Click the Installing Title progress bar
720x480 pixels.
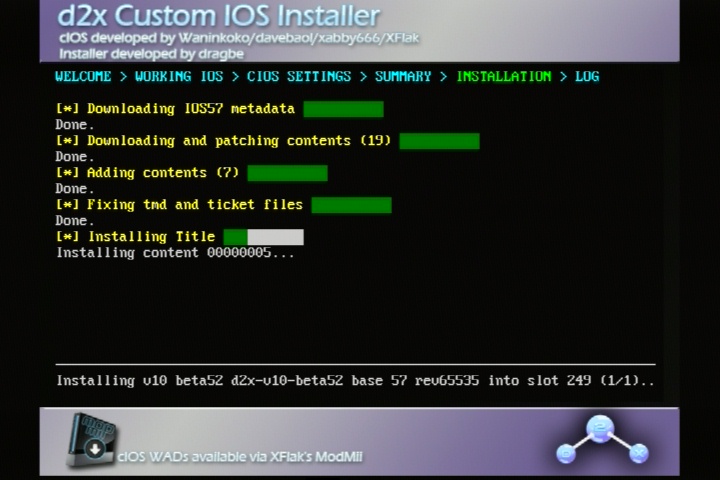264,237
